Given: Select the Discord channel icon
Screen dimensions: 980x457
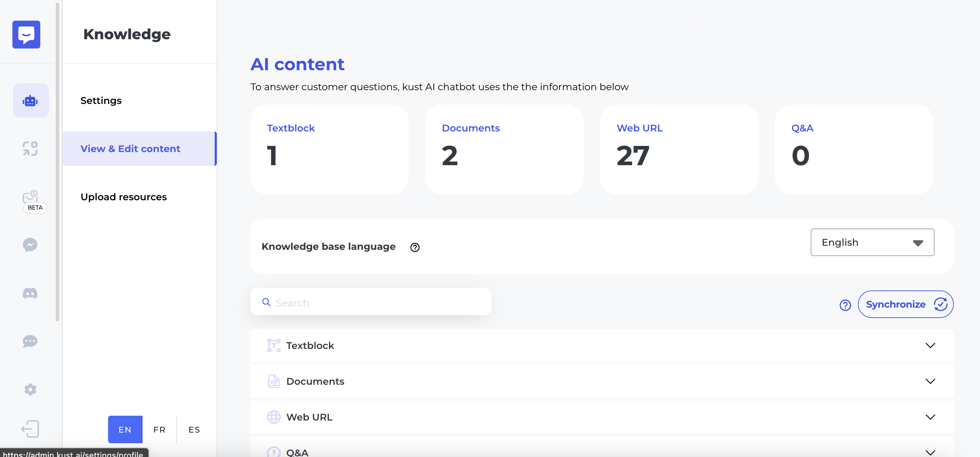Looking at the screenshot, I should (x=30, y=293).
